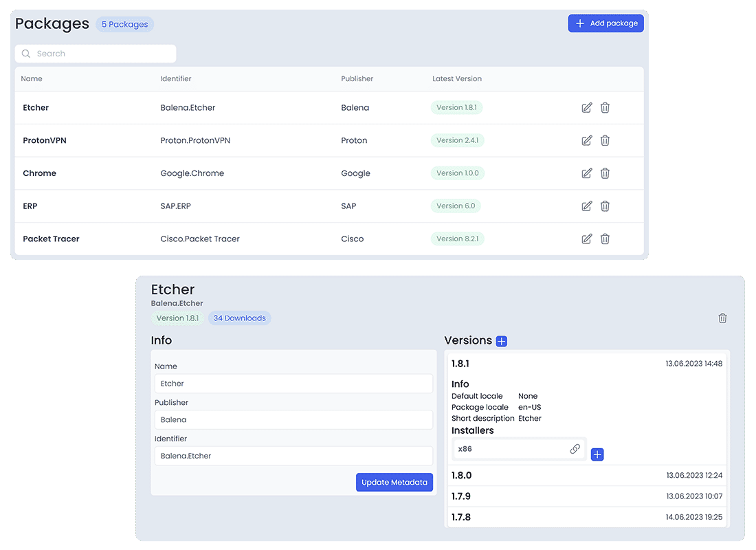Click the Publisher input containing Balena
The image size is (756, 550).
(x=293, y=419)
